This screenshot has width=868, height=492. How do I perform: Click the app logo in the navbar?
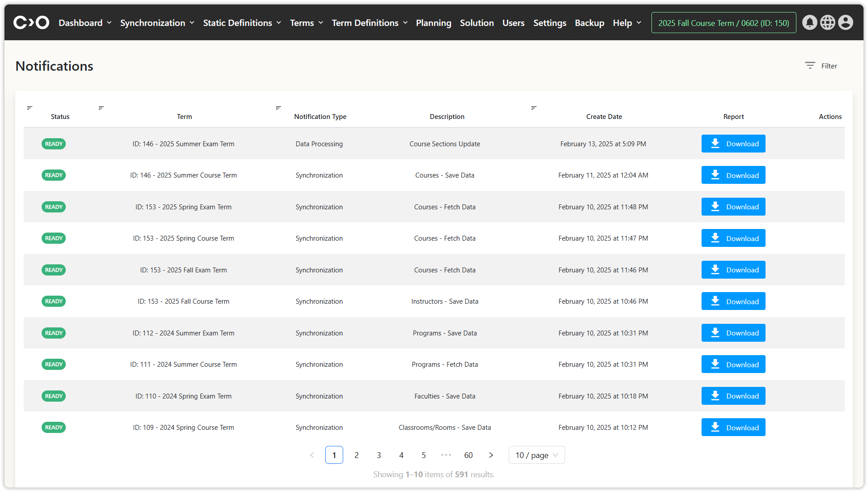pyautogui.click(x=31, y=22)
